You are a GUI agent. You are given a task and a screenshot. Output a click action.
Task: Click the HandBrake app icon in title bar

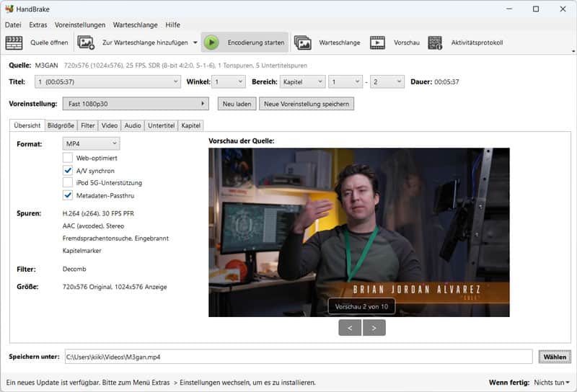click(9, 9)
